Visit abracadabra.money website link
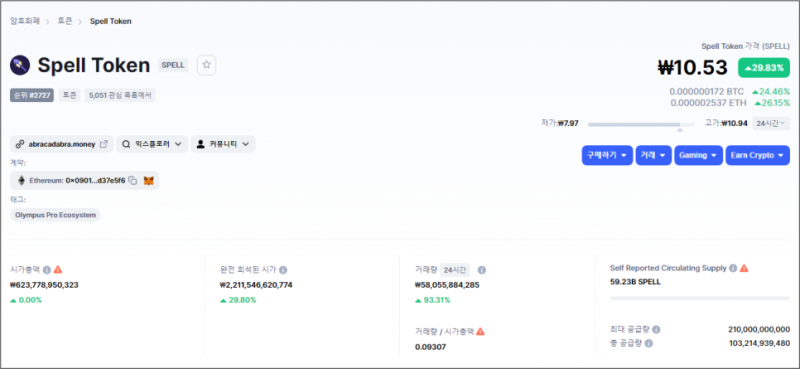The width and height of the screenshot is (800, 369). tap(62, 144)
